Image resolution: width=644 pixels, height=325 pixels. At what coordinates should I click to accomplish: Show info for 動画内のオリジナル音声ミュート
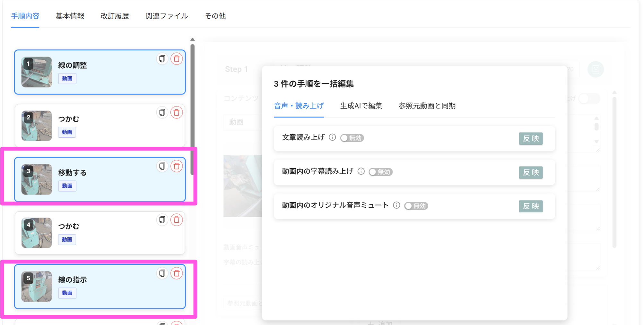pos(396,205)
